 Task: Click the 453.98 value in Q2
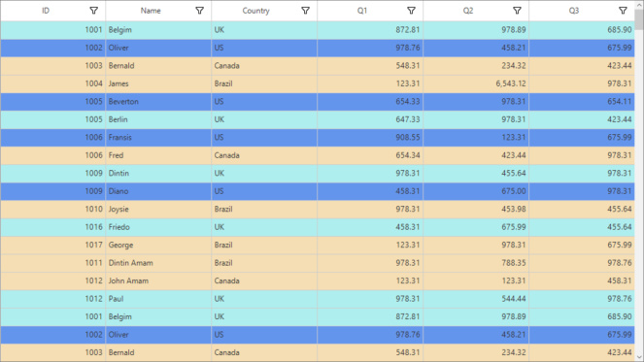click(514, 209)
